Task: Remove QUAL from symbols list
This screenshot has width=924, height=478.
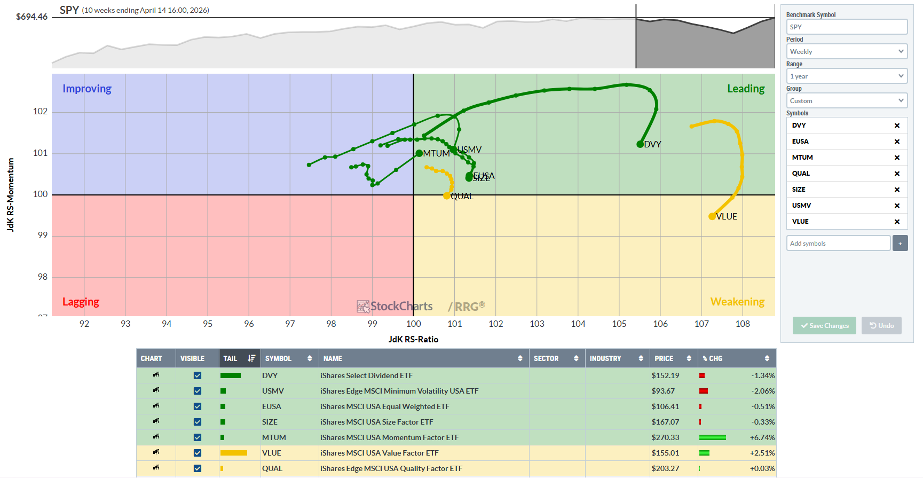Action: click(x=897, y=174)
